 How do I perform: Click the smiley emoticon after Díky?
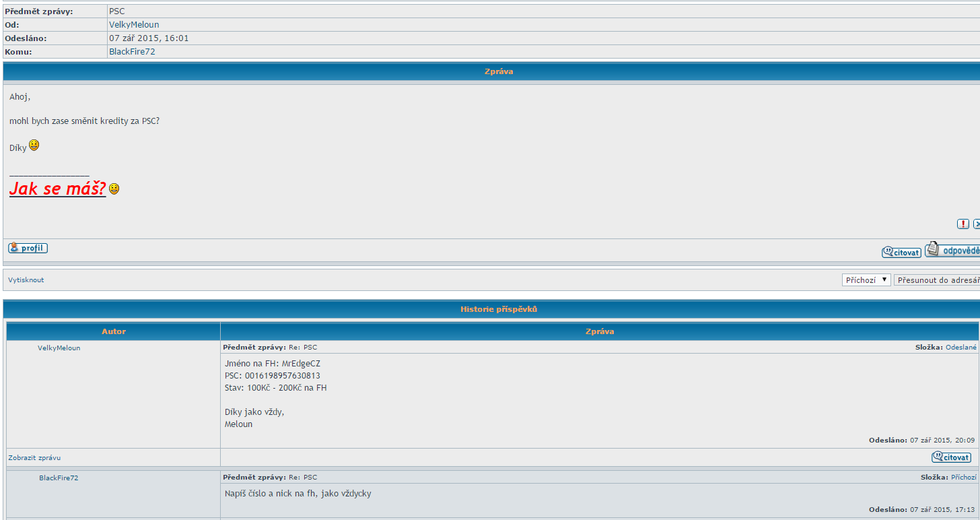pyautogui.click(x=34, y=145)
